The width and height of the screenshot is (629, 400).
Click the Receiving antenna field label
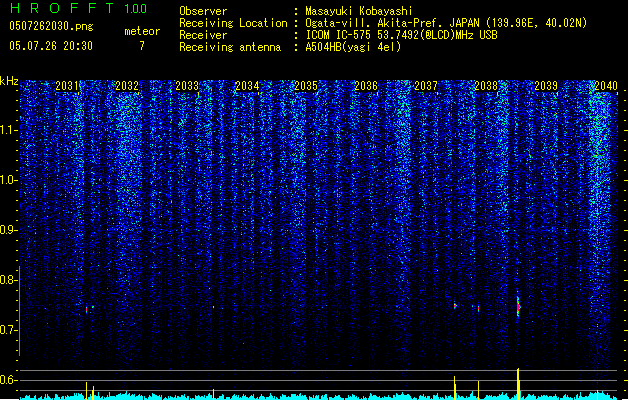tap(230, 47)
